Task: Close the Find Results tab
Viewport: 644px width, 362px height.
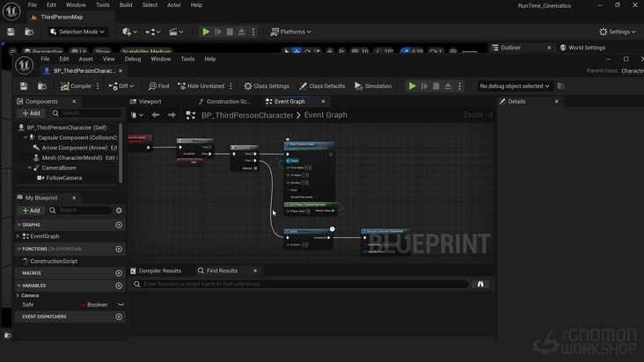Action: [x=255, y=271]
